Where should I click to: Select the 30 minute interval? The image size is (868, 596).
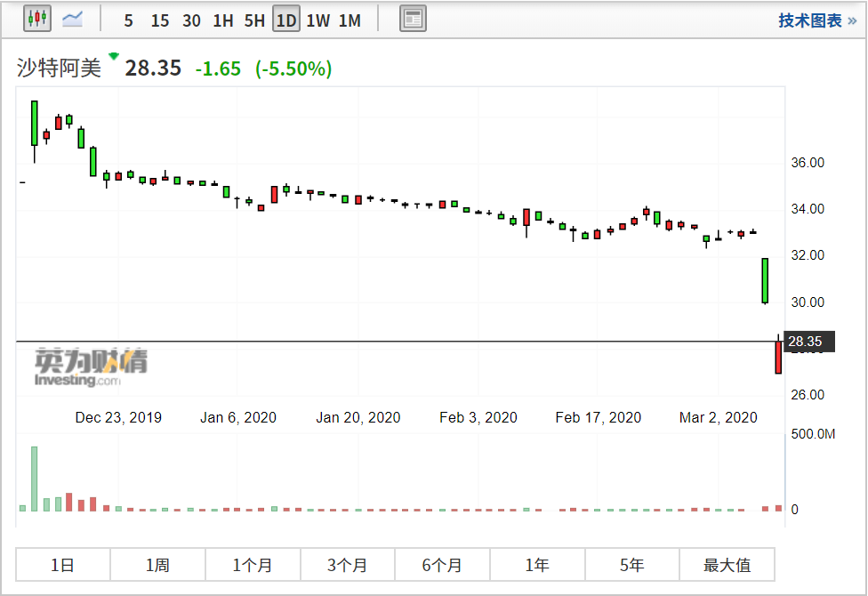pos(191,20)
